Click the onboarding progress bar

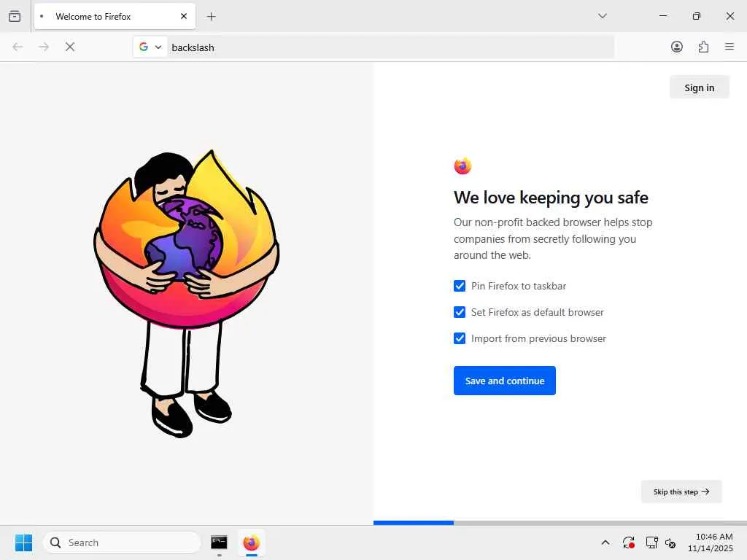(560, 522)
